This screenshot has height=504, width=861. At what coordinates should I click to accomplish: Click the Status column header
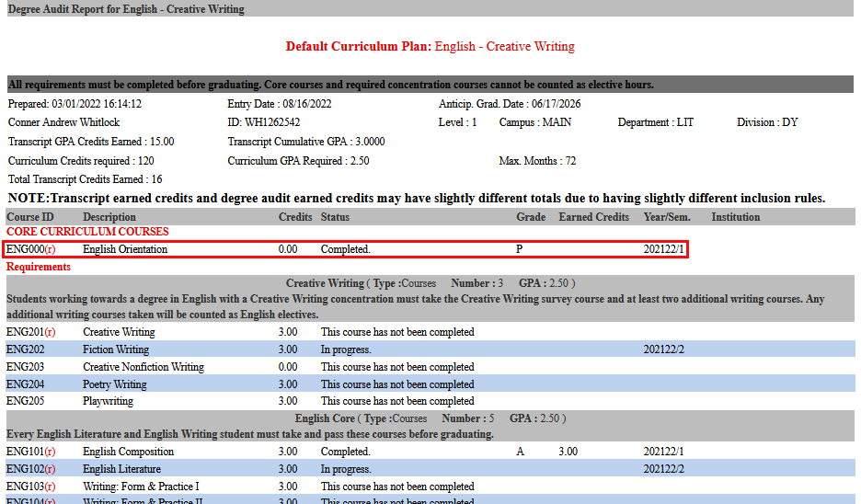point(335,217)
